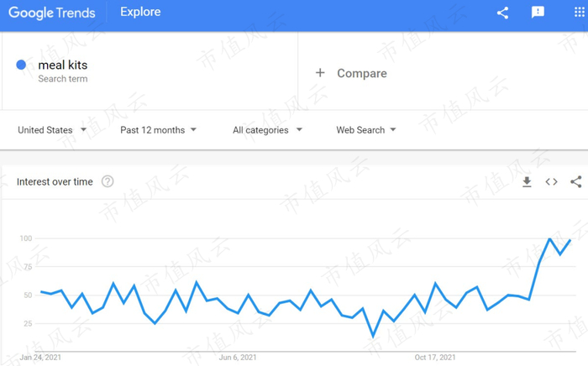
Task: Edit the meal kits search term
Action: [63, 65]
